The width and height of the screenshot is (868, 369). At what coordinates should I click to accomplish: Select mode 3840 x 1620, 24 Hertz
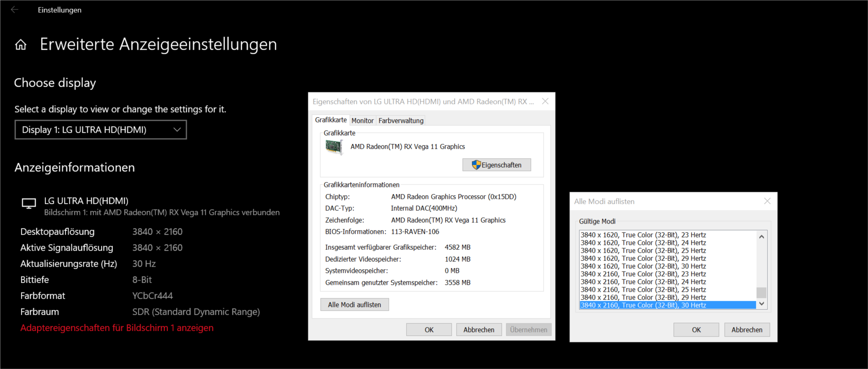pyautogui.click(x=668, y=243)
